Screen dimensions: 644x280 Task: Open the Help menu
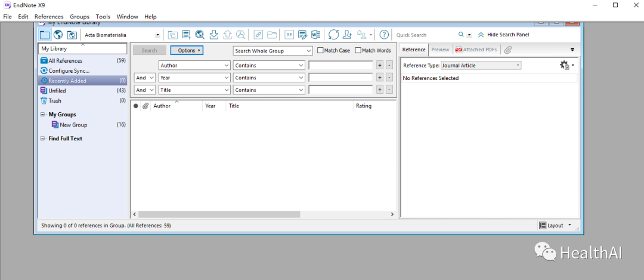[x=151, y=17]
